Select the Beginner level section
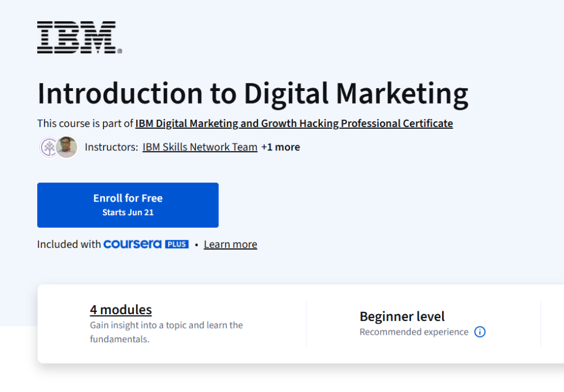564x392 pixels. [x=402, y=316]
